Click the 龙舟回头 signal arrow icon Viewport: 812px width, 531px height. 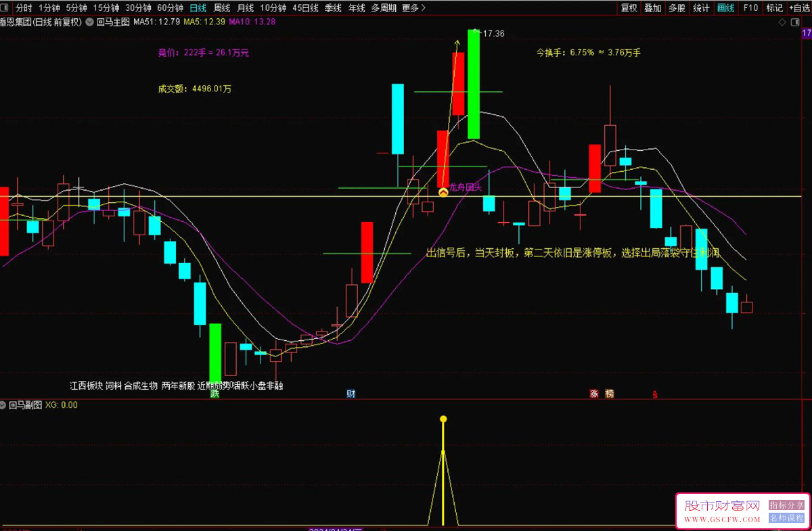click(443, 193)
